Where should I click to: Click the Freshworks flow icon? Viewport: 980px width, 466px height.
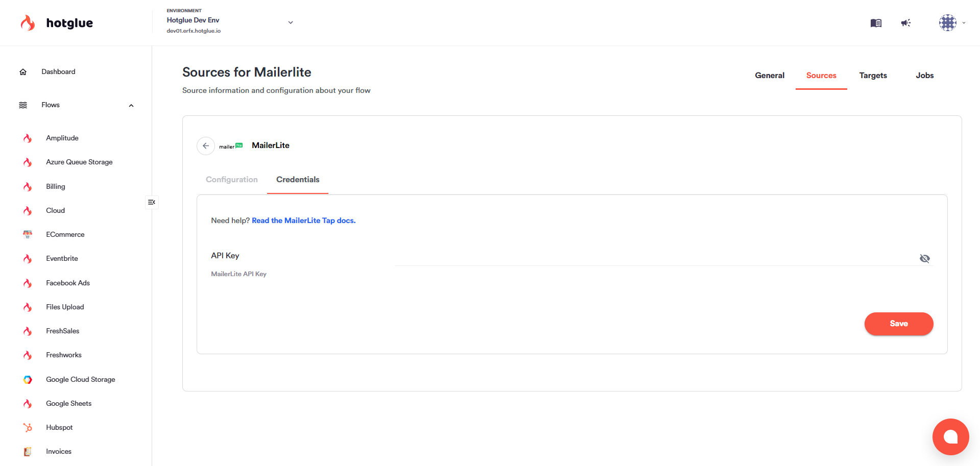coord(28,355)
